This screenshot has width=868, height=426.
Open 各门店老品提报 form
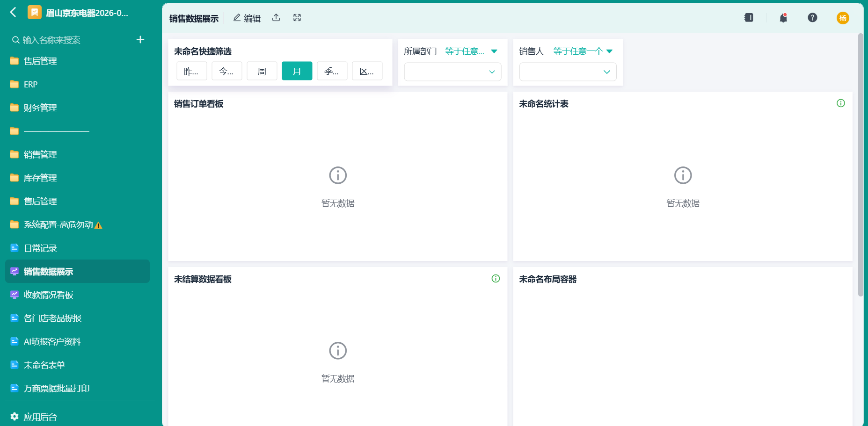point(77,318)
